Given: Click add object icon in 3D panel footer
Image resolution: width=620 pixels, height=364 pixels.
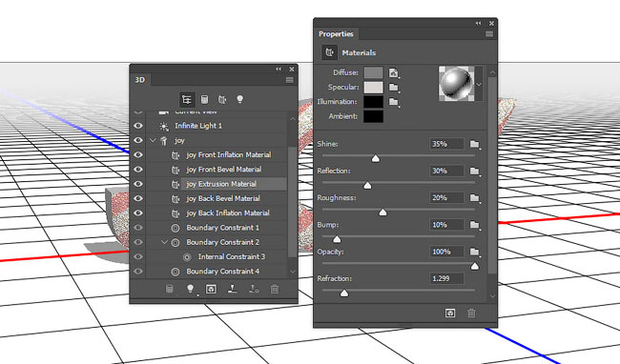Looking at the screenshot, I should 169,289.
